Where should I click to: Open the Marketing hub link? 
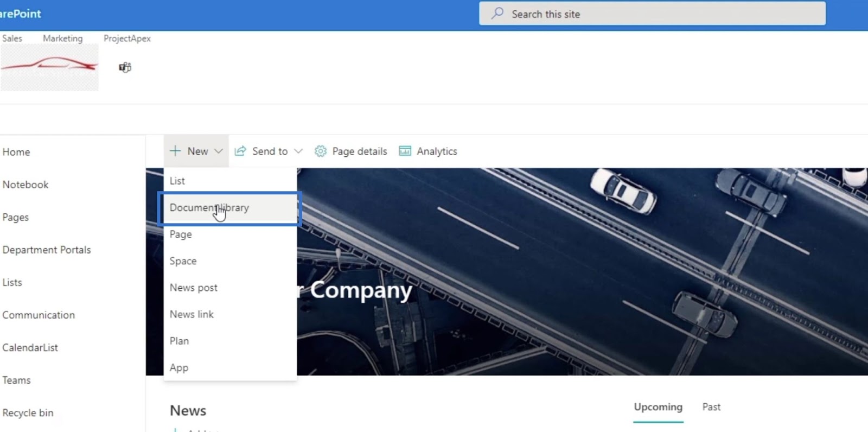click(x=63, y=38)
